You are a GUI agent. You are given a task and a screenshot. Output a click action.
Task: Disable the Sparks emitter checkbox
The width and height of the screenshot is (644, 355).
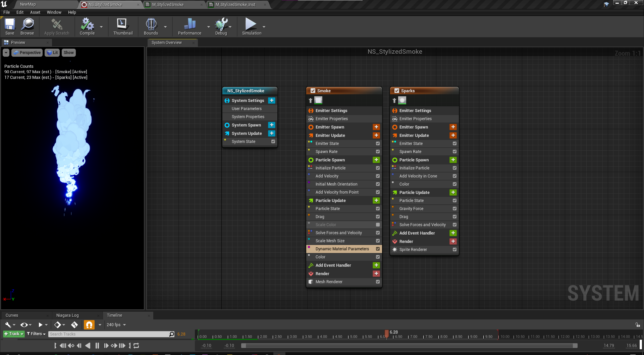(397, 91)
